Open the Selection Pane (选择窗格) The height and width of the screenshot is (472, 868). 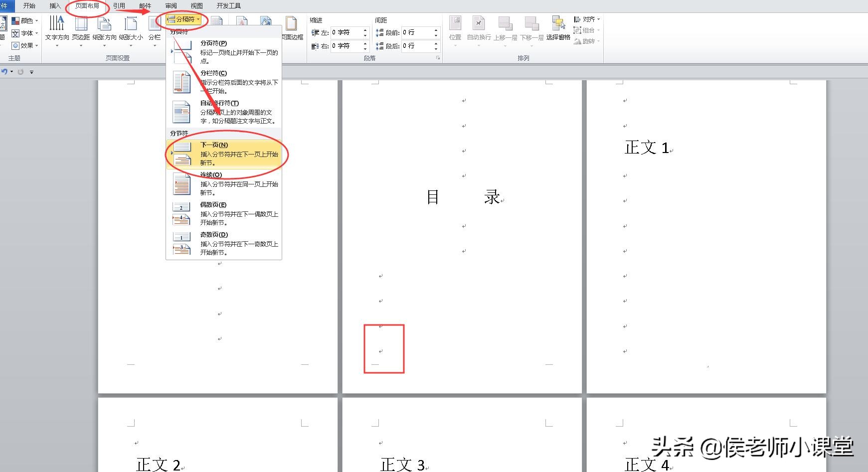coord(558,28)
